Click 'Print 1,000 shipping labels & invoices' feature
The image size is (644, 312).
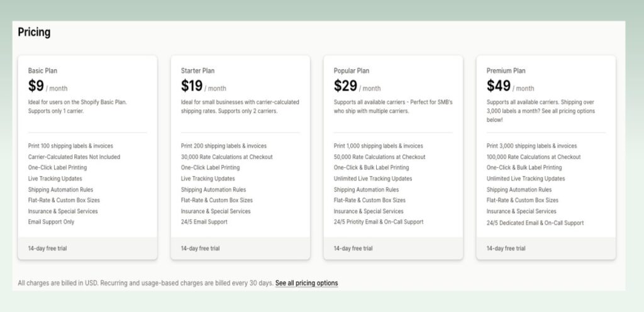378,146
